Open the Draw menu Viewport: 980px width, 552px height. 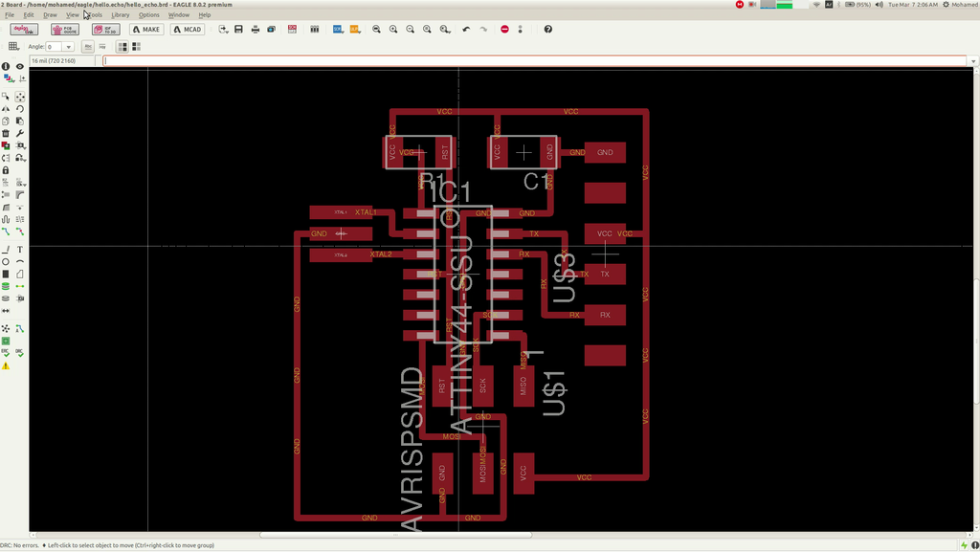pos(50,14)
